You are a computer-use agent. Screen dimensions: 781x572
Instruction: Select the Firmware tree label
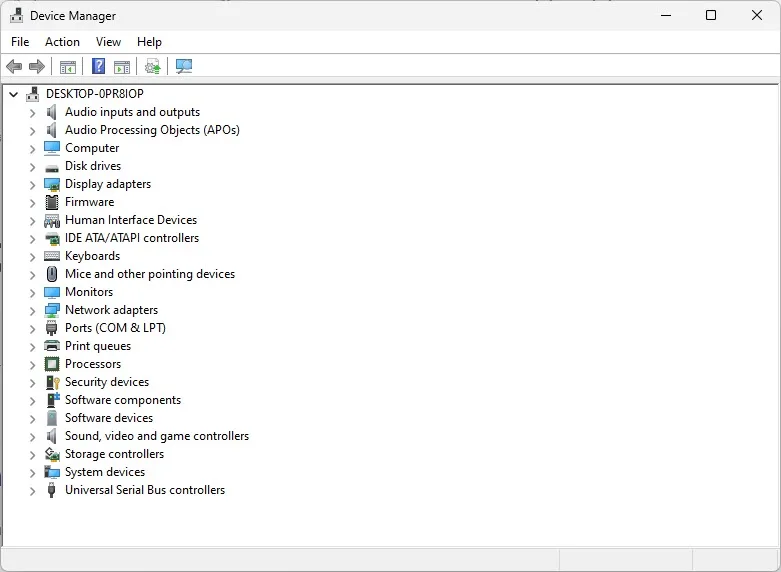click(x=90, y=202)
